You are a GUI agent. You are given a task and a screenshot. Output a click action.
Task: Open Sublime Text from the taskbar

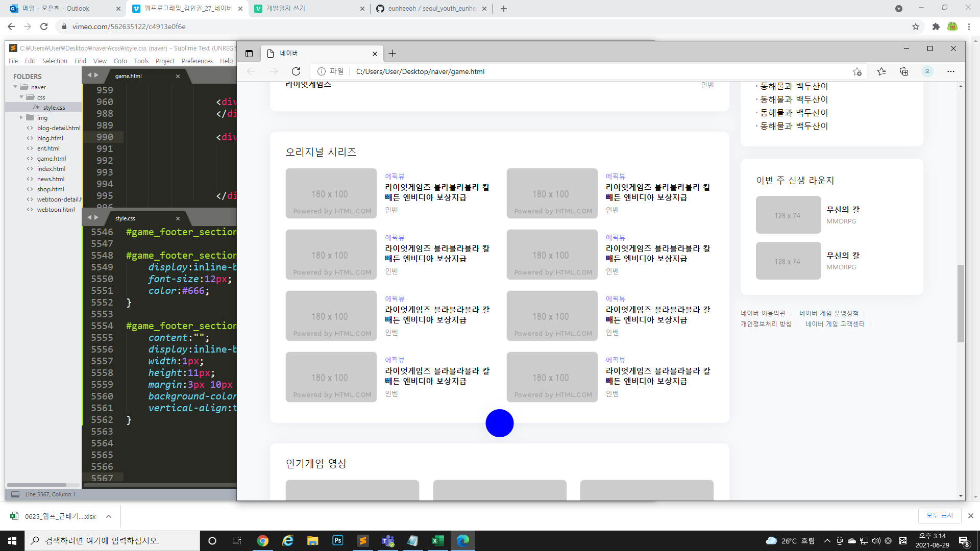363,541
